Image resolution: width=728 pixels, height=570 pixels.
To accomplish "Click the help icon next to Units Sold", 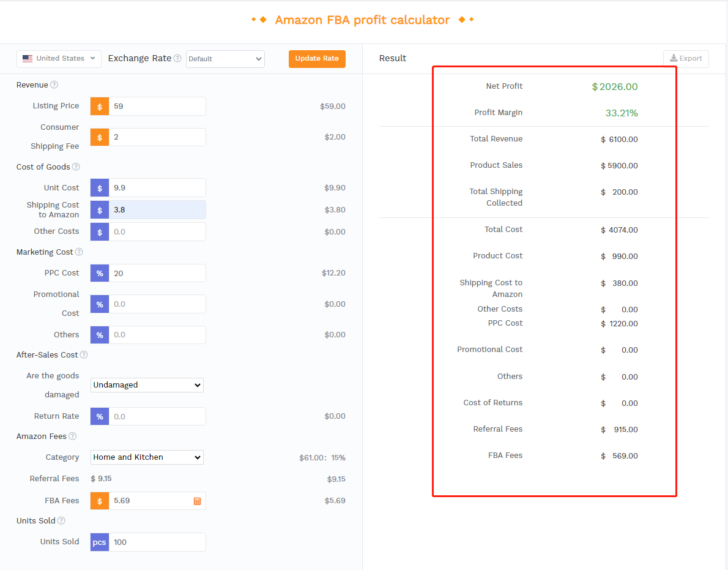I will coord(61,520).
